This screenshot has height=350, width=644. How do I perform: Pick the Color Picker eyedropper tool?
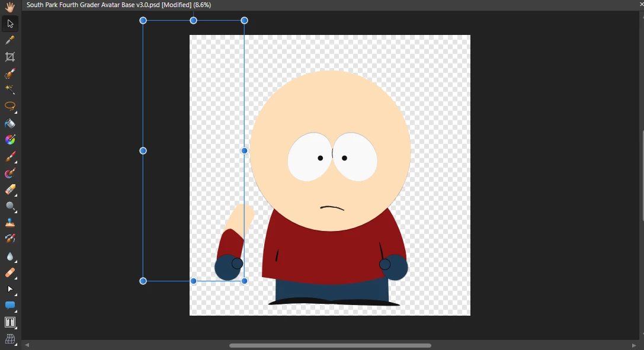click(10, 40)
